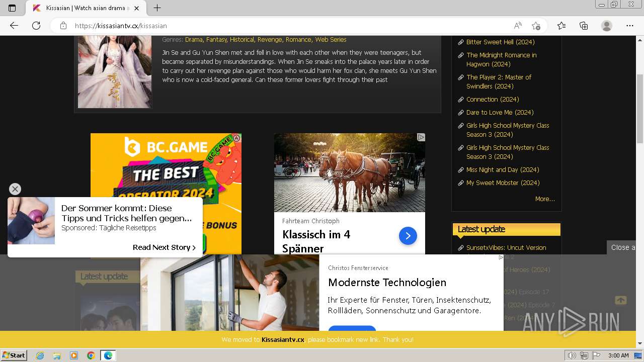Open AdChoices icon on window ad
This screenshot has width=644, height=362.
coord(501,257)
